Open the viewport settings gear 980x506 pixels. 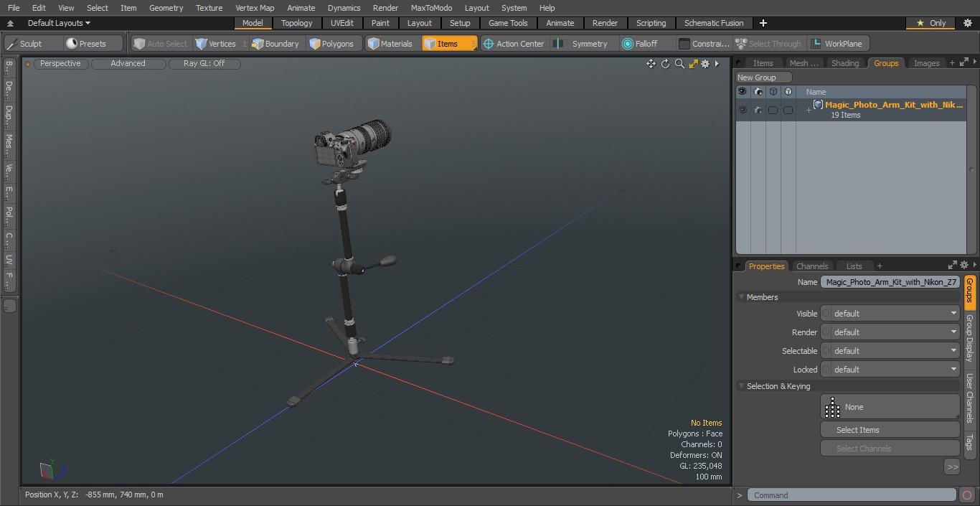705,64
